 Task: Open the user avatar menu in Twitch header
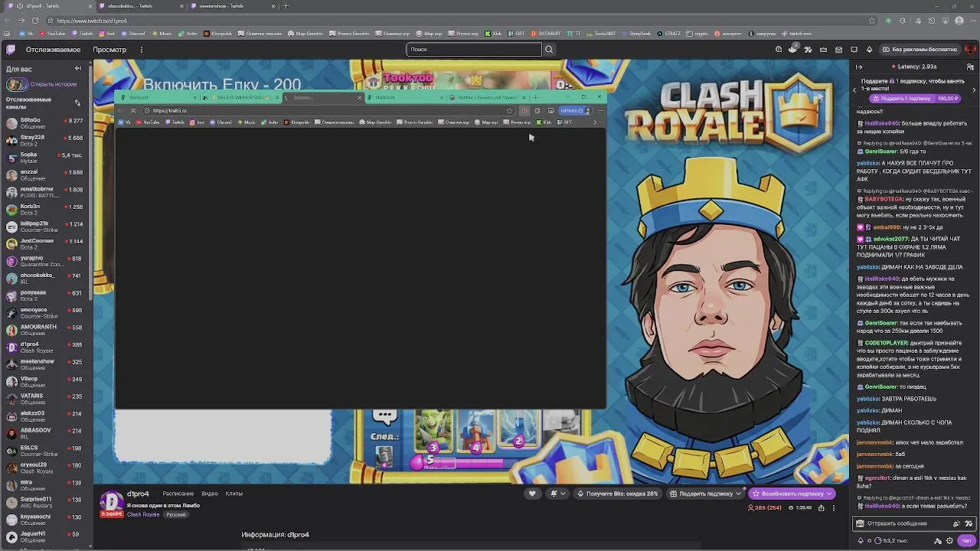pyautogui.click(x=970, y=50)
